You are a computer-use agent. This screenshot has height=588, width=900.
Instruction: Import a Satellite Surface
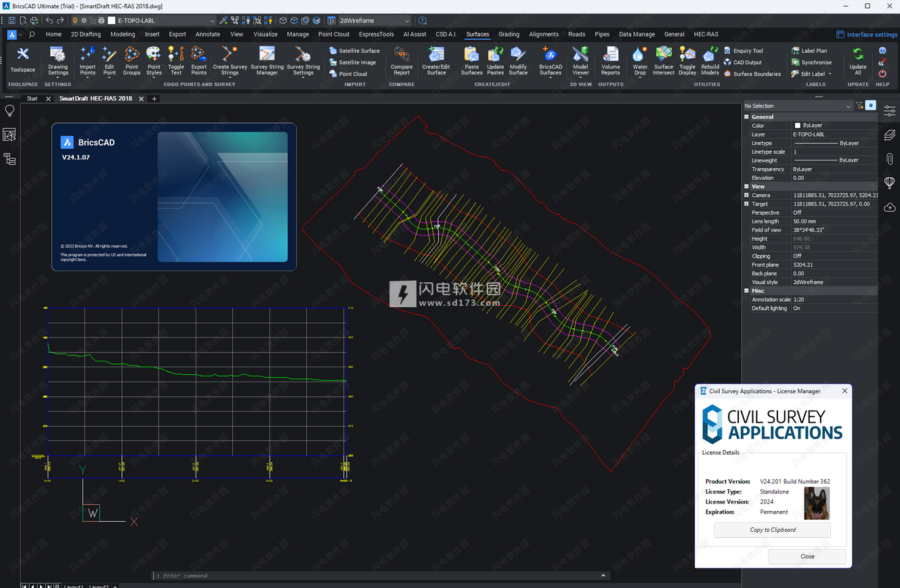click(x=354, y=51)
